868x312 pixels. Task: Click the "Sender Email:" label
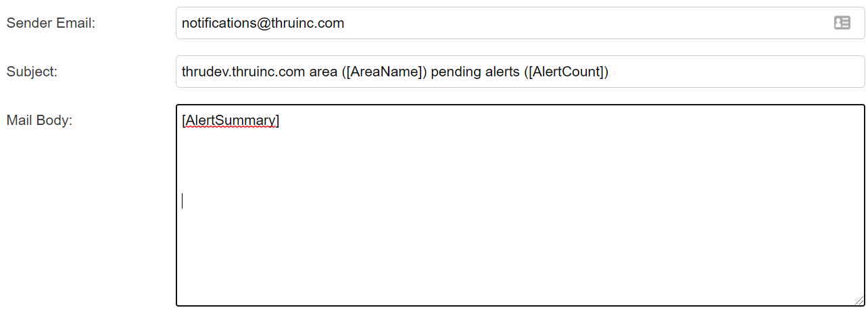[51, 23]
